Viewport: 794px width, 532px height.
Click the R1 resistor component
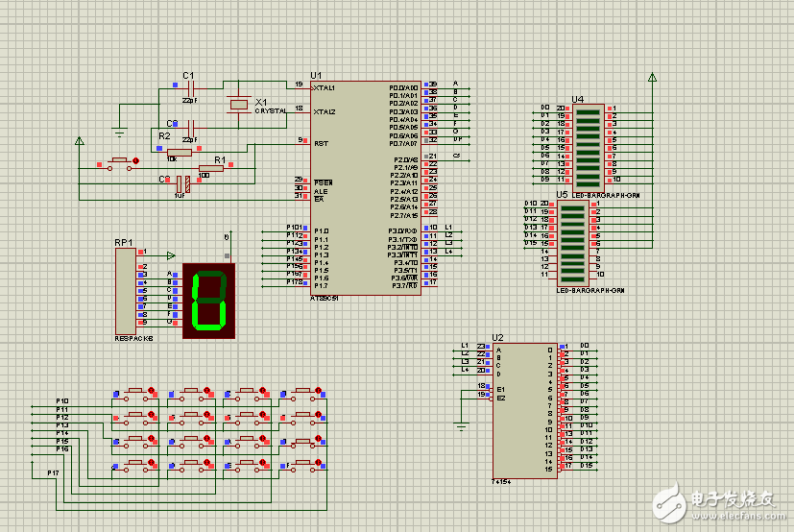pyautogui.click(x=211, y=168)
